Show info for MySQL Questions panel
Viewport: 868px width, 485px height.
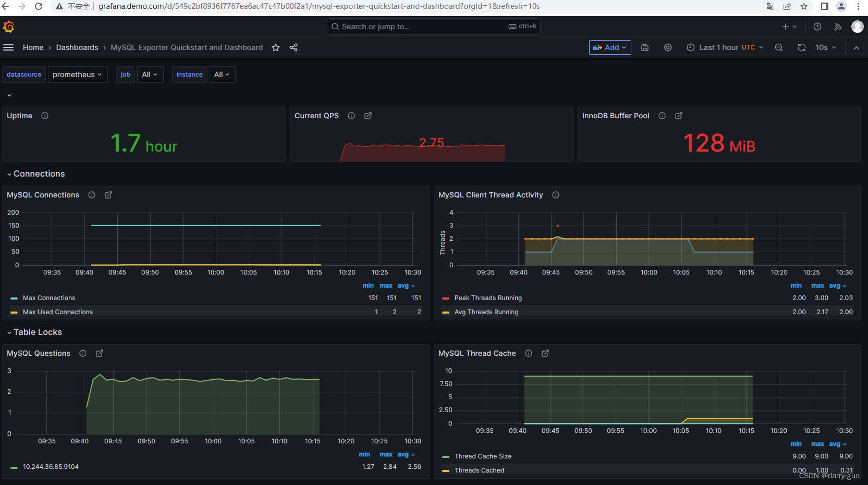[x=83, y=353]
